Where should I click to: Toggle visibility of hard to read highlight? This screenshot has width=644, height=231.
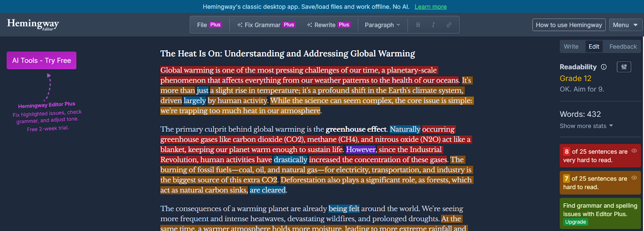[634, 178]
